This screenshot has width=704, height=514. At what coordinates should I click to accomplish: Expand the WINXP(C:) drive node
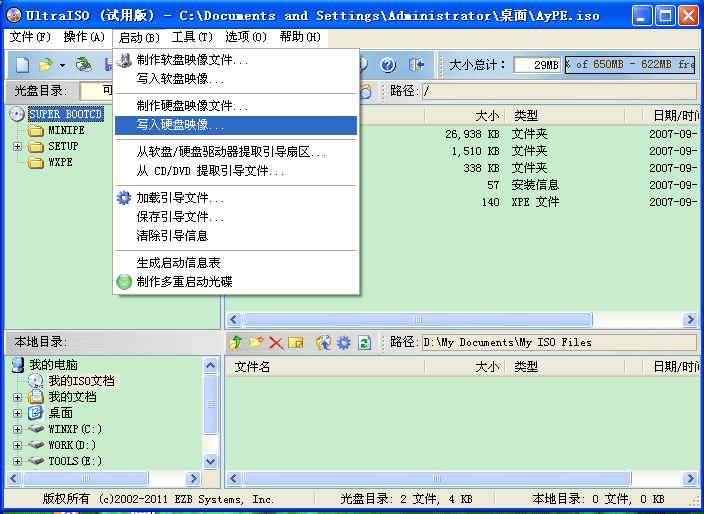tap(18, 429)
